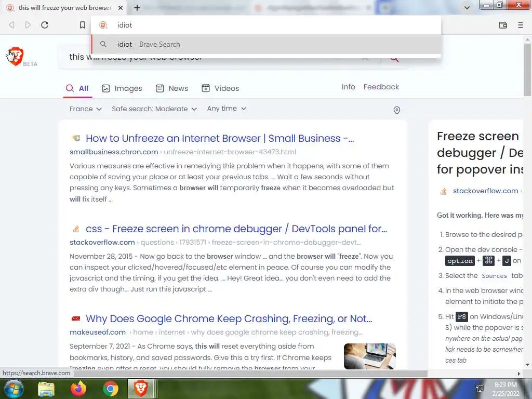Click the stackoverflow favicon beside css result
The width and height of the screenshot is (532, 399).
(76, 229)
